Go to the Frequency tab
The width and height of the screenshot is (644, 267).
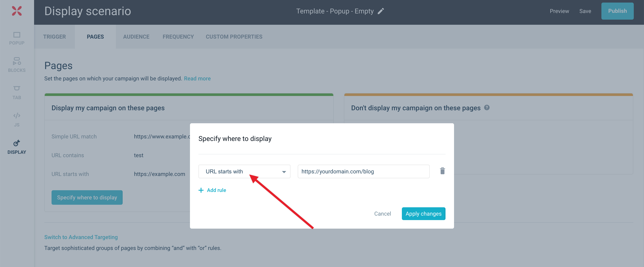[178, 37]
